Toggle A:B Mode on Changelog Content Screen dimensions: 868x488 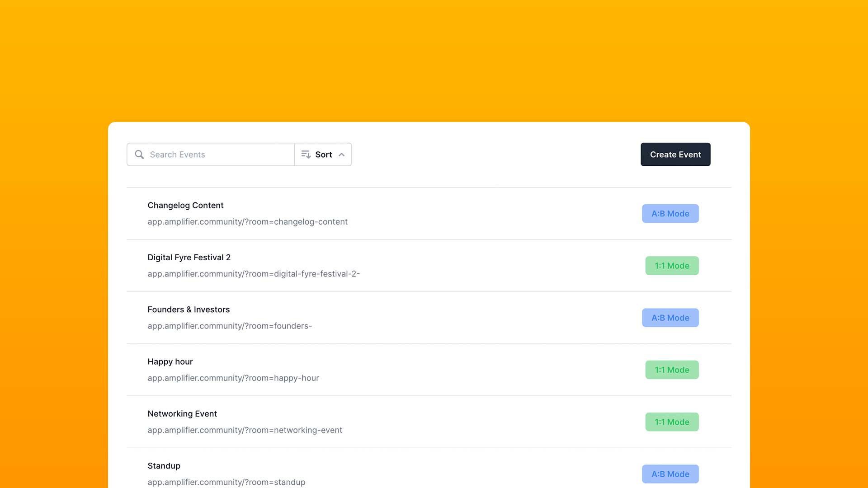coord(670,213)
